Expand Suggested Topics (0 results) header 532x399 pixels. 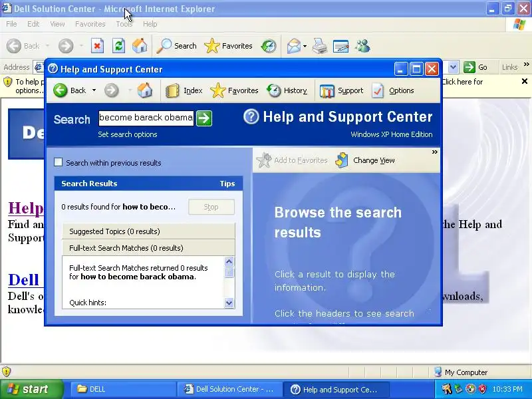pos(148,231)
